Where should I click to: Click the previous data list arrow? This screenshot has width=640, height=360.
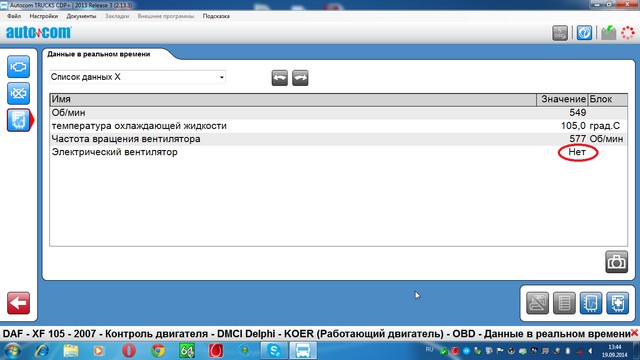(x=280, y=78)
